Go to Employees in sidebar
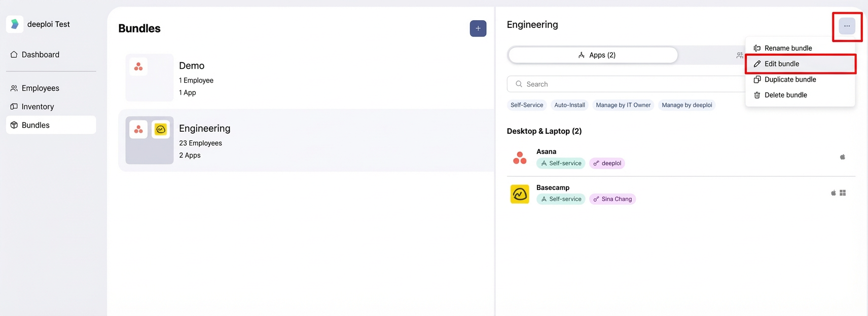Viewport: 868px width, 316px height. [x=51, y=88]
